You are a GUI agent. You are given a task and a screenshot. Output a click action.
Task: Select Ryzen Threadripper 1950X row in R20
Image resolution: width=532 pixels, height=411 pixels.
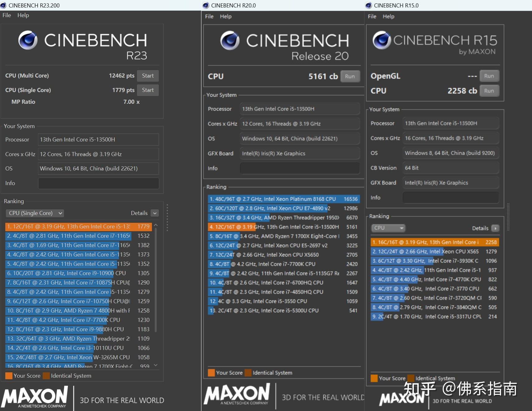pyautogui.click(x=284, y=217)
